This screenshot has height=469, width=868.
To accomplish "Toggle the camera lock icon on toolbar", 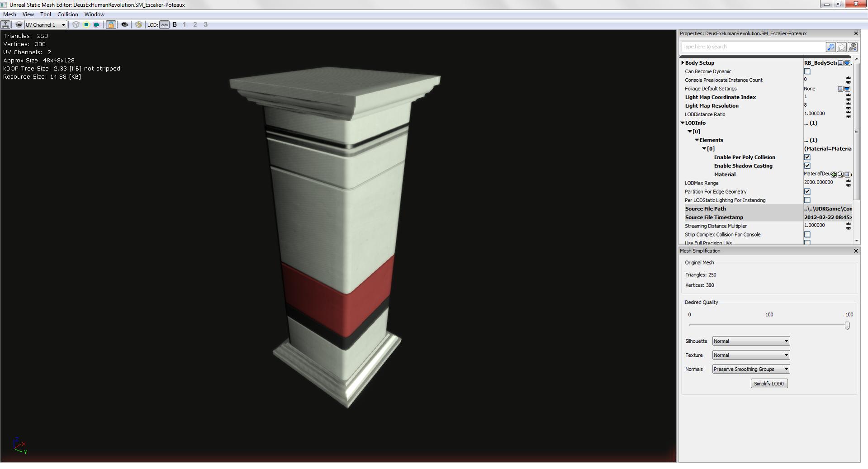I will [x=111, y=25].
